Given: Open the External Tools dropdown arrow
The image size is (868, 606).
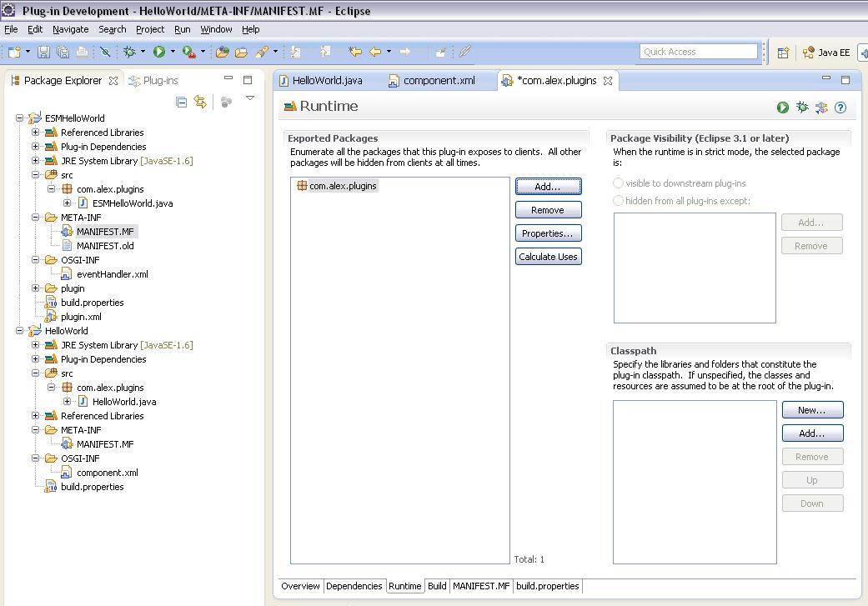Looking at the screenshot, I should point(203,52).
